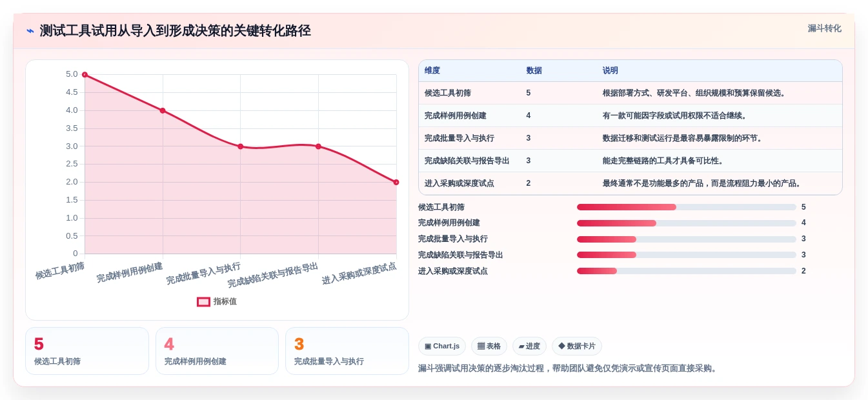Click the lightning icon beside the title
The width and height of the screenshot is (868, 400).
point(30,31)
